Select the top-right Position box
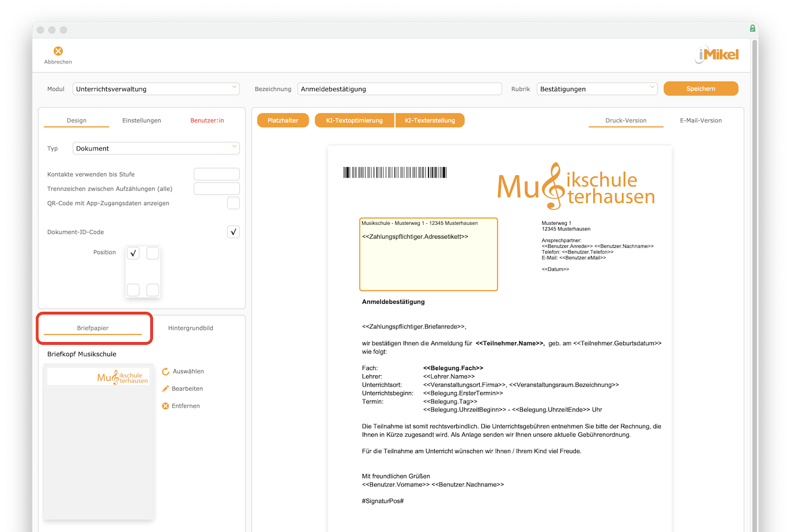The image size is (791, 532). point(153,253)
